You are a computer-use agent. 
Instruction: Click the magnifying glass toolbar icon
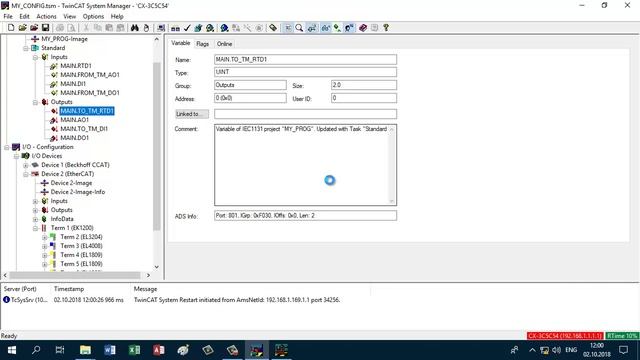(x=299, y=28)
